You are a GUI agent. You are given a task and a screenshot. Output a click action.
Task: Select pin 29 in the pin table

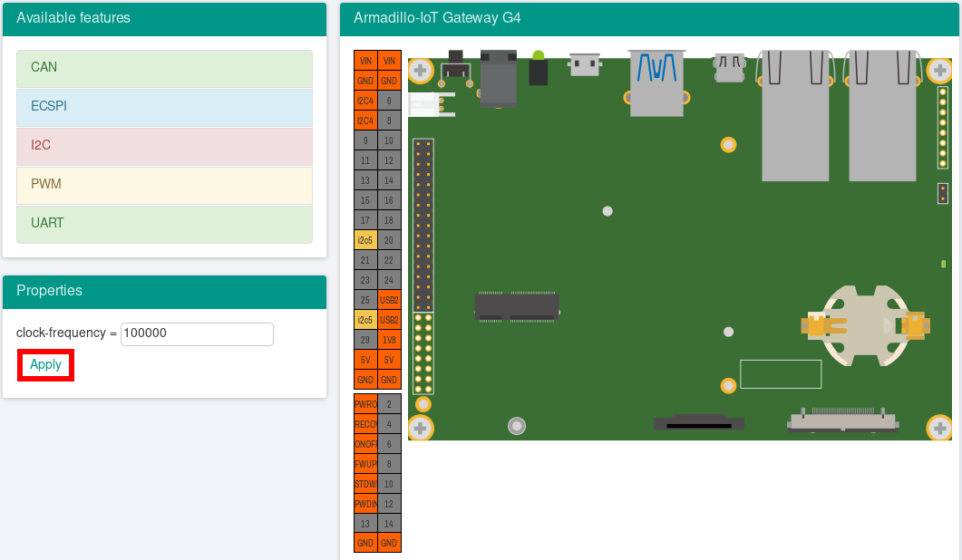pyautogui.click(x=365, y=340)
